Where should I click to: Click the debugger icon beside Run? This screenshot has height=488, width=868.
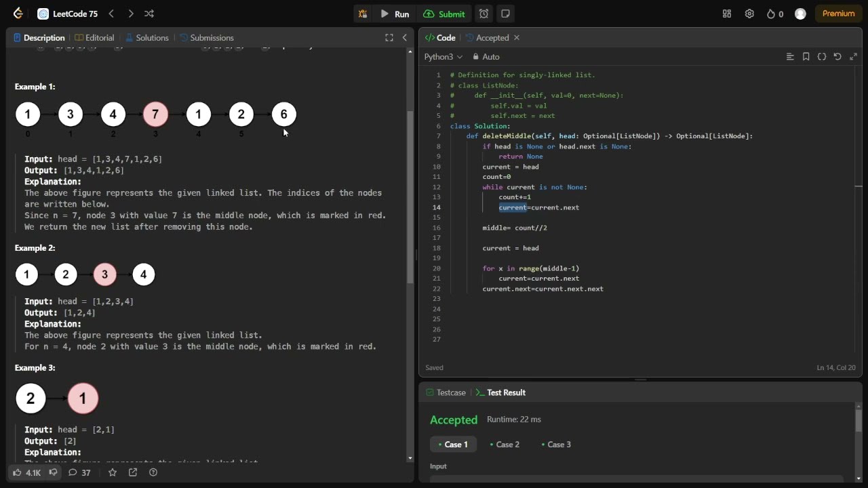pyautogui.click(x=363, y=14)
